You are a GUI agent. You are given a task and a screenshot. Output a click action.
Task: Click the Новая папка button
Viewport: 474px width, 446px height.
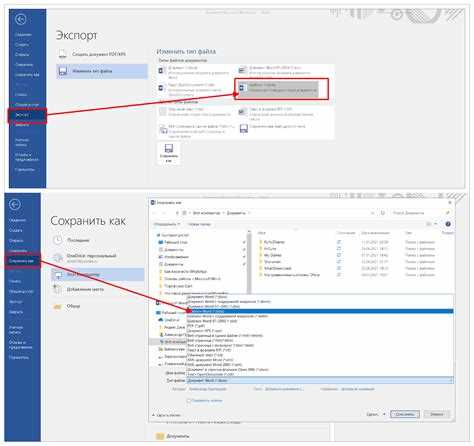pyautogui.click(x=199, y=224)
